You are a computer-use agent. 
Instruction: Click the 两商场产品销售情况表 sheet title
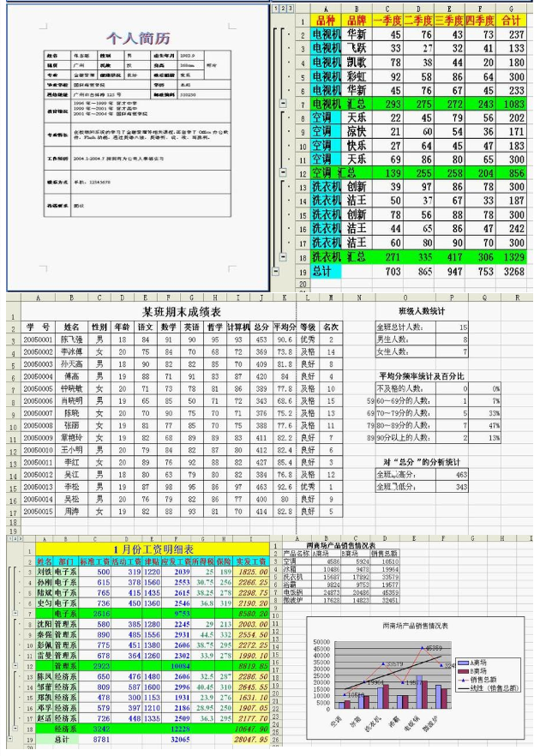point(341,545)
